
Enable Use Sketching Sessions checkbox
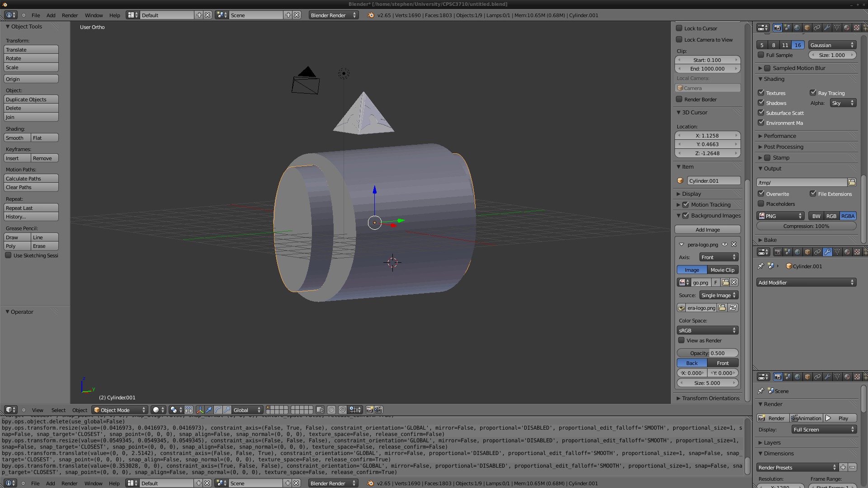click(8, 255)
